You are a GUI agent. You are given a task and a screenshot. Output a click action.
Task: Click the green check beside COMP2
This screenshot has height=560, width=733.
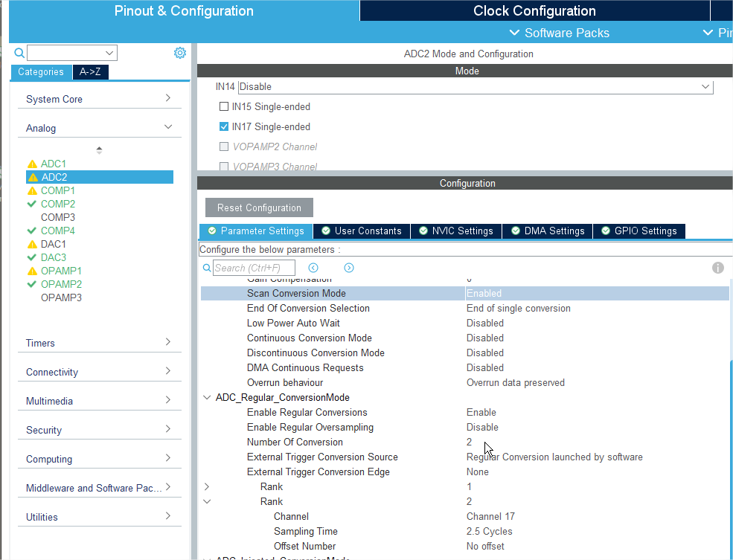[32, 204]
